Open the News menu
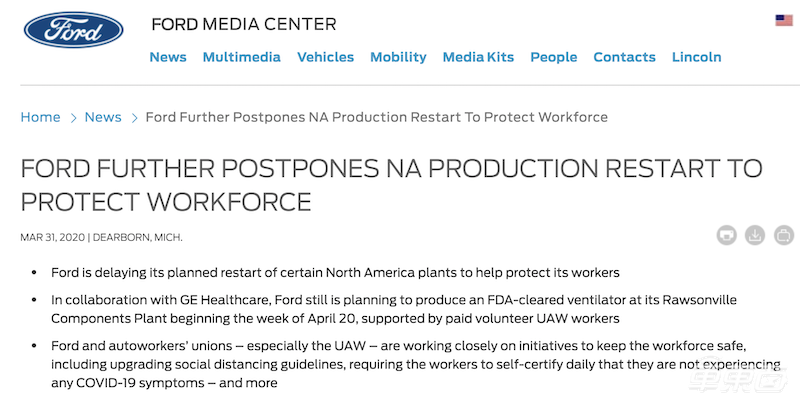The height and width of the screenshot is (405, 800). (x=168, y=57)
